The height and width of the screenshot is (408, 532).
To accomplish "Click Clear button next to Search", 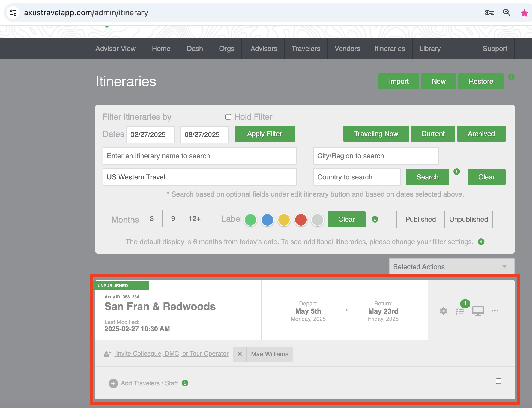I will [x=486, y=177].
